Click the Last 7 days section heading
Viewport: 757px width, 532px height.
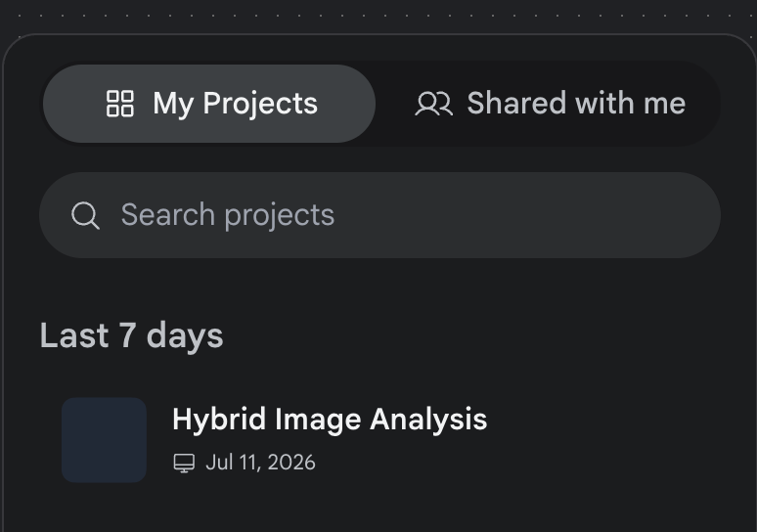pyautogui.click(x=131, y=335)
